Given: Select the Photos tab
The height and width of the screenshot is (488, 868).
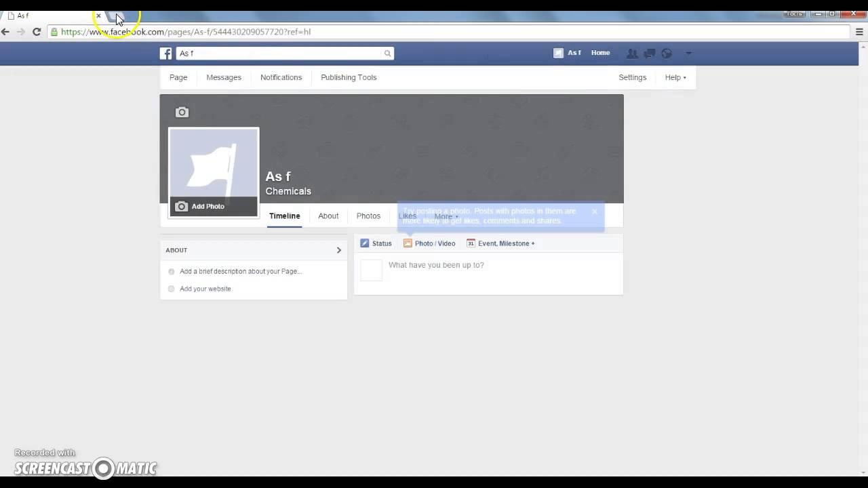Looking at the screenshot, I should click(x=368, y=216).
